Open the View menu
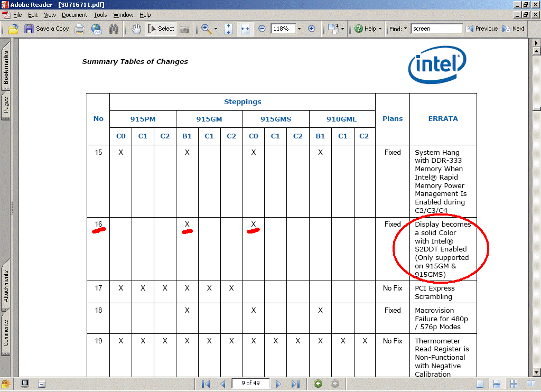 pyautogui.click(x=50, y=15)
